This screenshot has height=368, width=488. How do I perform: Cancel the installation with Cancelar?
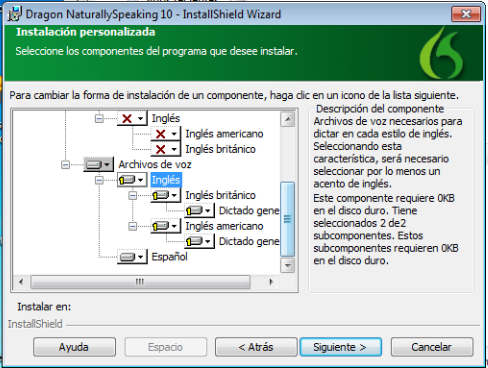(432, 347)
